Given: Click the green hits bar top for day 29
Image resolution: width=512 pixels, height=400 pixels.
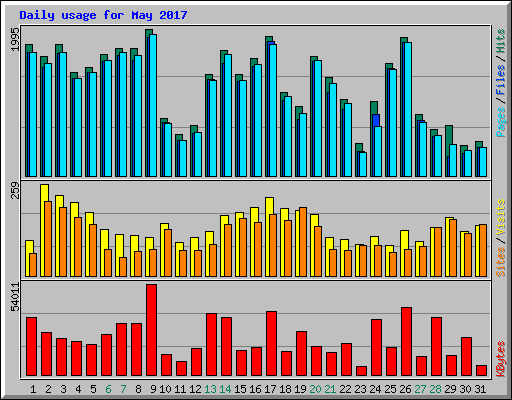Looking at the screenshot, I should pos(449,135).
